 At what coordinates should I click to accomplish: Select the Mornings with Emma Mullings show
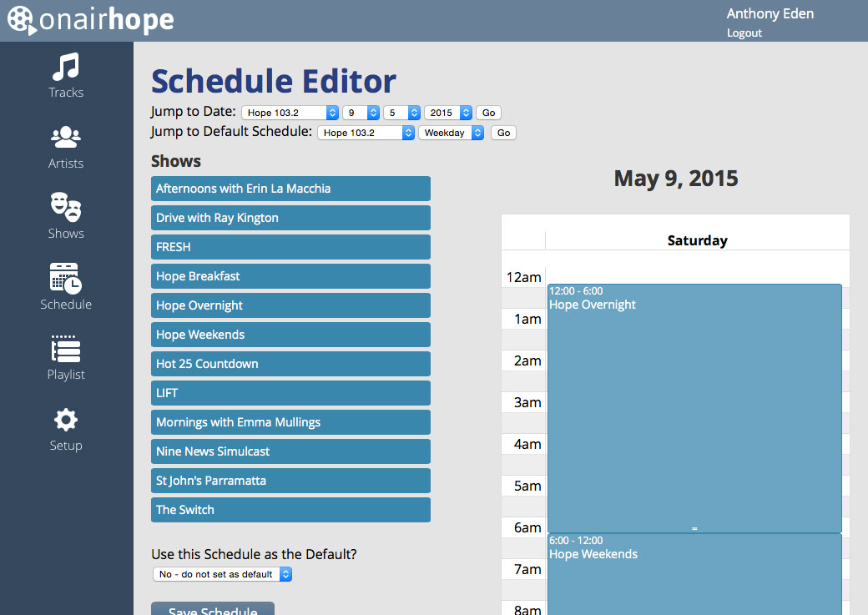coord(290,422)
